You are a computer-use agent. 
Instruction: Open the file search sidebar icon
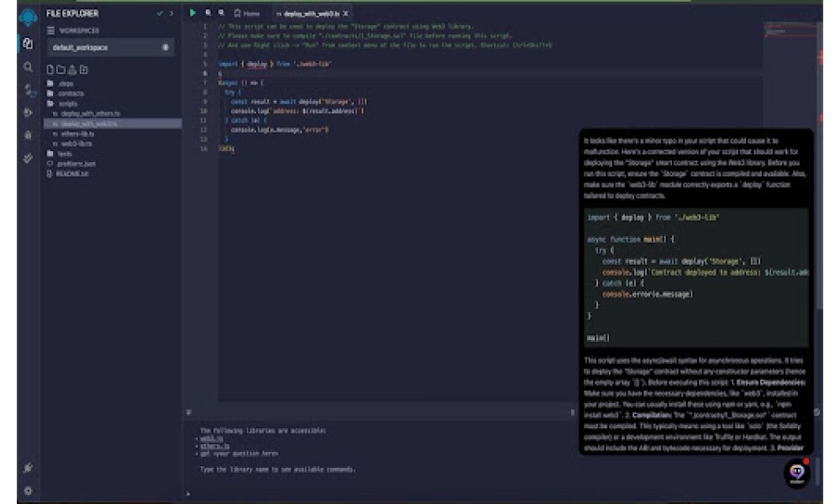(x=28, y=67)
